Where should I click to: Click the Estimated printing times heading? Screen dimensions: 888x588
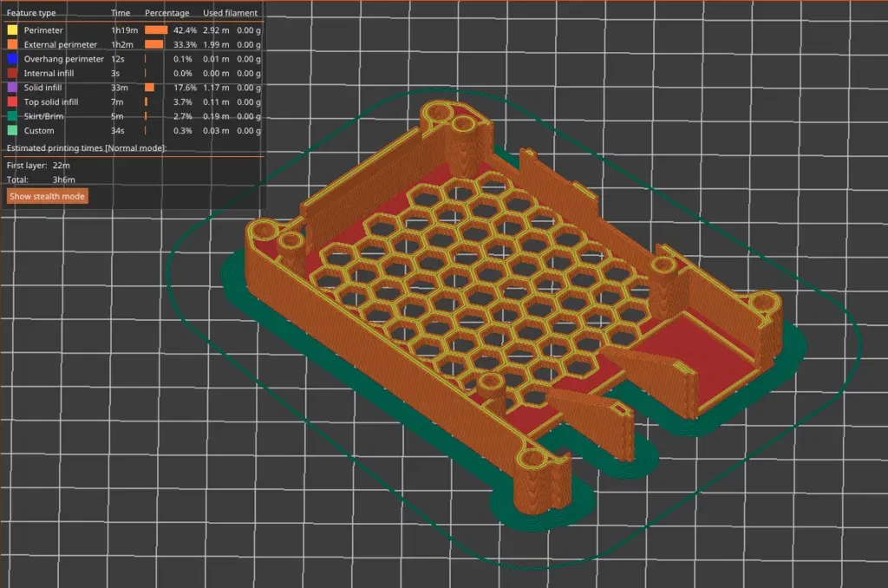[x=87, y=147]
